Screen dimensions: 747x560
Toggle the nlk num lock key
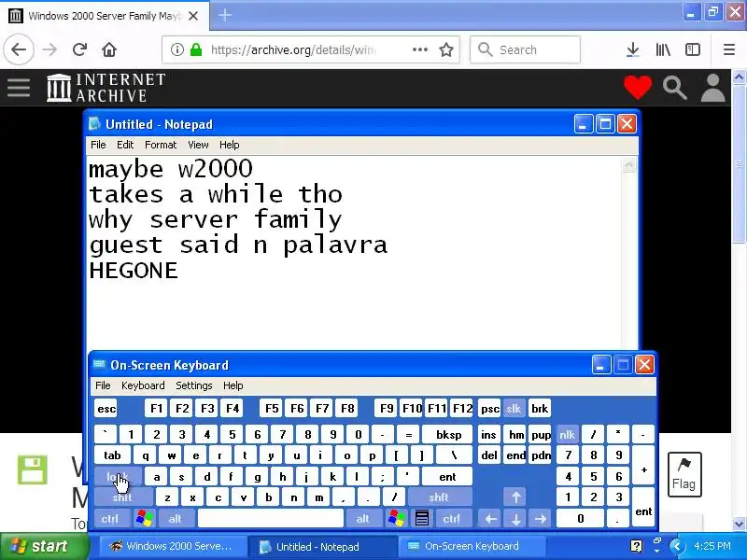[x=567, y=434]
